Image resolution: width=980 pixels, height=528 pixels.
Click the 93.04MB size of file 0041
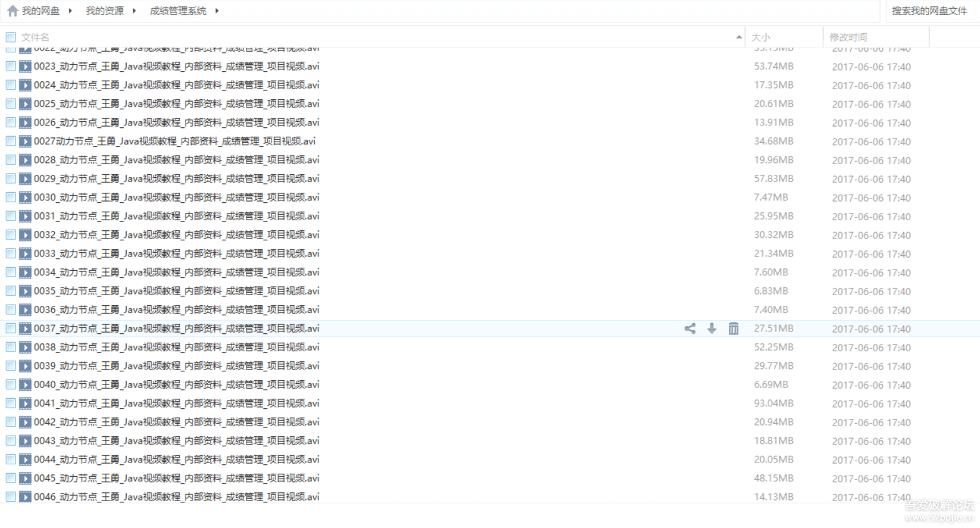click(773, 403)
